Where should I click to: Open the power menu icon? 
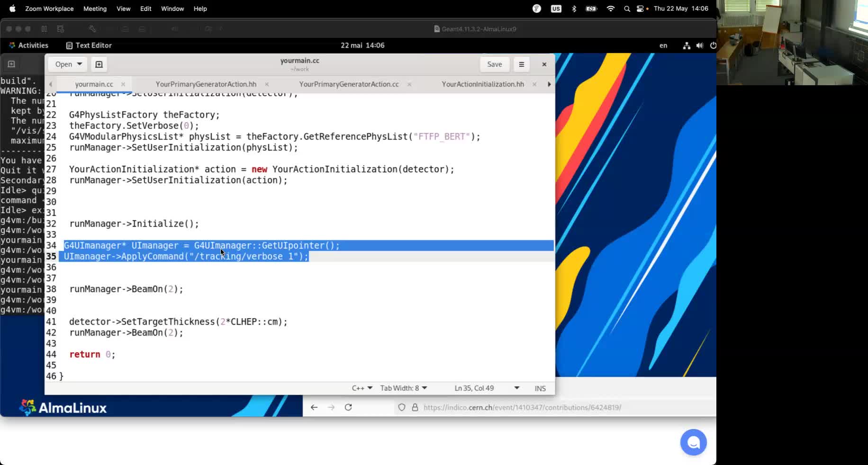tap(714, 45)
